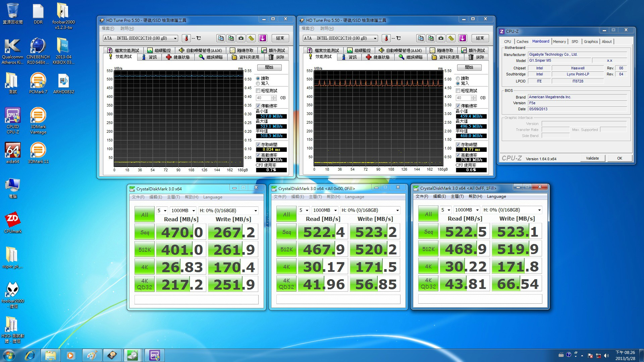This screenshot has height=362, width=644.
Task: Open aida64 desktop icon
Action: pyautogui.click(x=13, y=153)
